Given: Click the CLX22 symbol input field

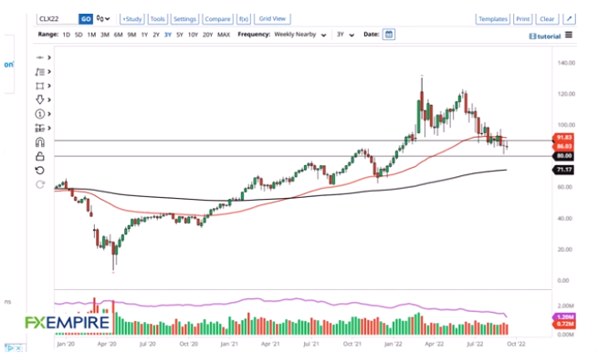Looking at the screenshot, I should click(x=58, y=18).
